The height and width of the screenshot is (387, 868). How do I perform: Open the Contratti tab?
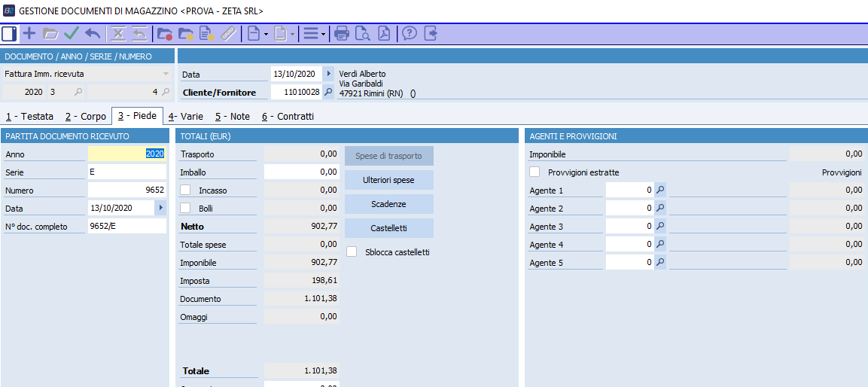[x=288, y=117]
